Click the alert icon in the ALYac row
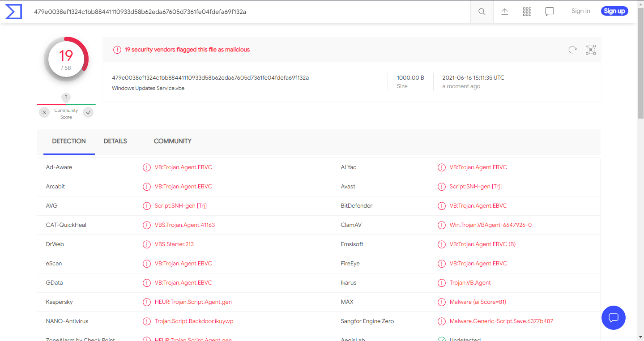The width and height of the screenshot is (644, 341). tap(442, 167)
